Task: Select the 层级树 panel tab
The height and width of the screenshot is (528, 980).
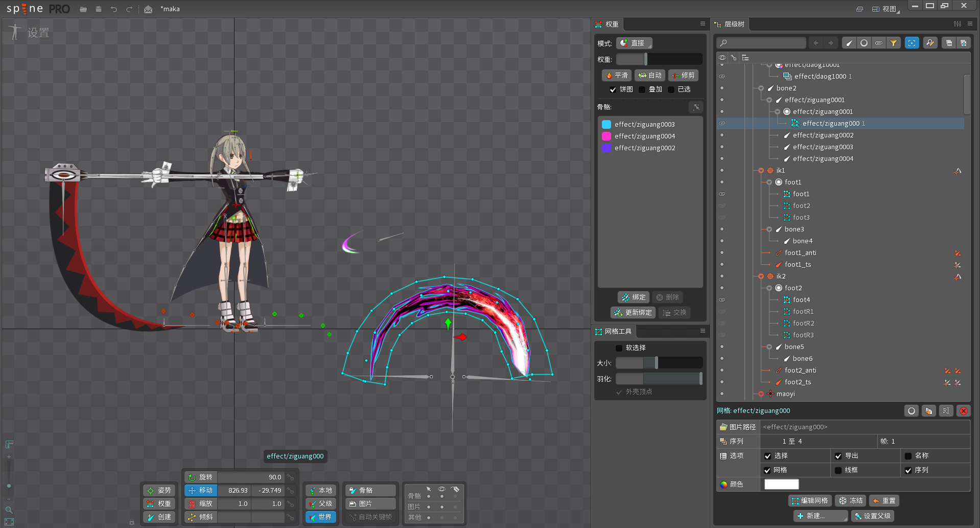Action: 730,24
